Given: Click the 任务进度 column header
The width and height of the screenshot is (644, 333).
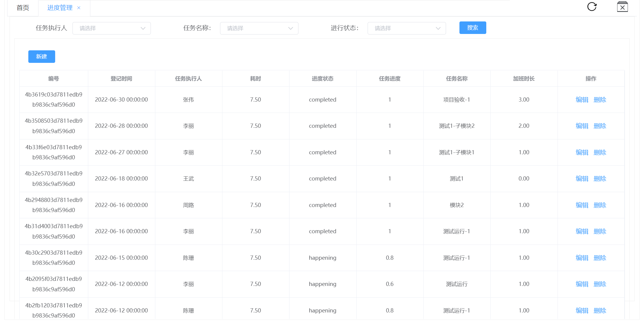Looking at the screenshot, I should point(390,79).
